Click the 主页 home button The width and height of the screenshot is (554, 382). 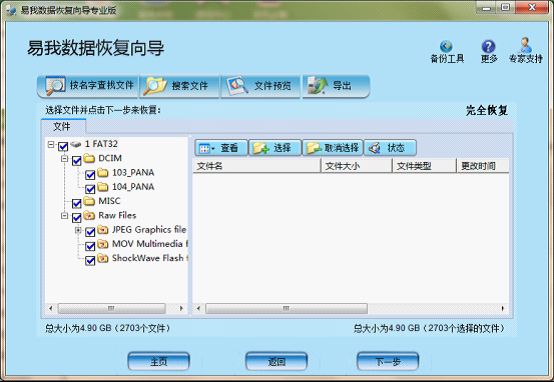click(159, 361)
